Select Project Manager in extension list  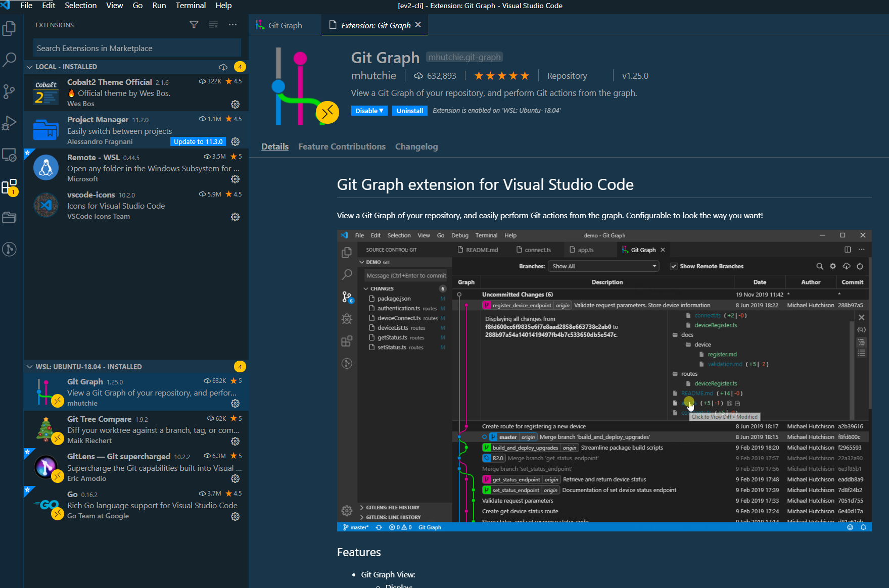coord(136,130)
